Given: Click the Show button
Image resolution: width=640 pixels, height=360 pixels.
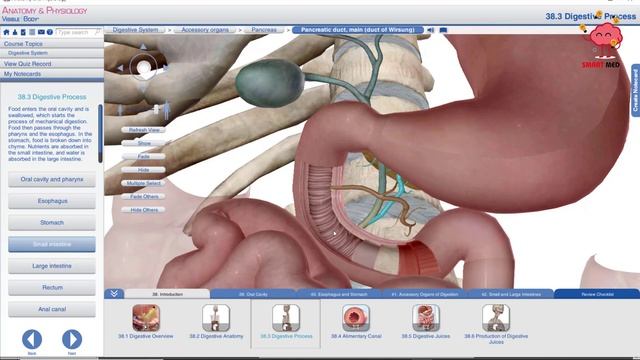Looking at the screenshot, I should coord(144,143).
